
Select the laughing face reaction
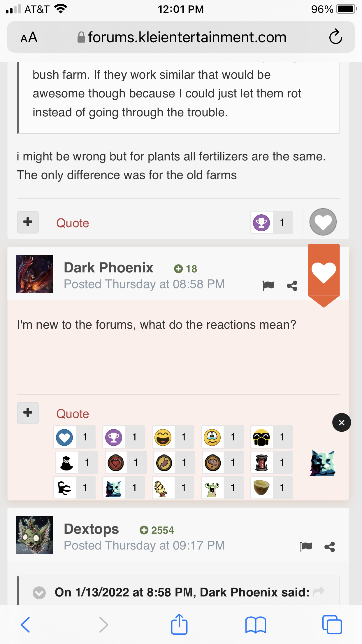pyautogui.click(x=163, y=437)
